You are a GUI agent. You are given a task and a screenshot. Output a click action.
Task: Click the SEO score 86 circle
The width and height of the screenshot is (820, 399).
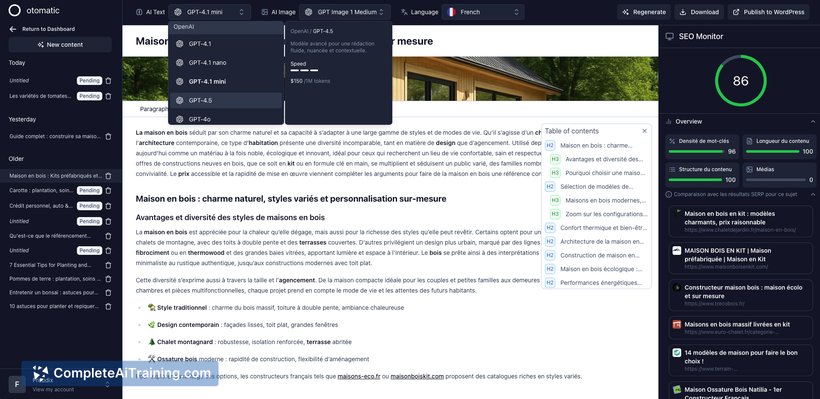tap(741, 81)
